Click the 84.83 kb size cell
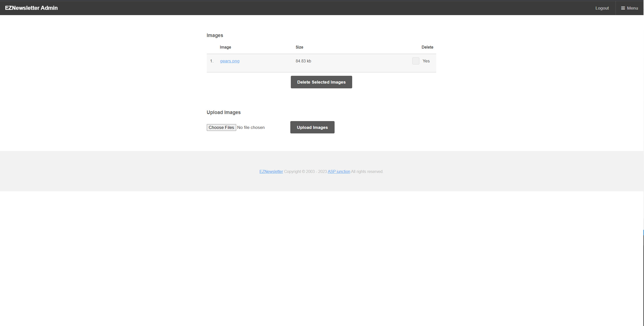The width and height of the screenshot is (644, 326). tap(303, 61)
